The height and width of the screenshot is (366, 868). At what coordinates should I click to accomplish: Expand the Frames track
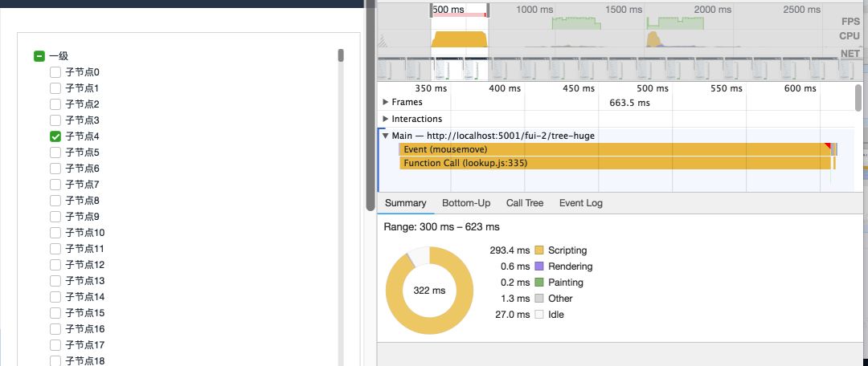tap(386, 102)
